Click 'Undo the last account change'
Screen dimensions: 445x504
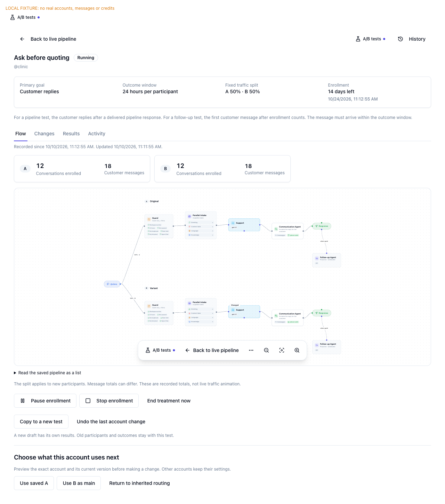[x=111, y=422]
